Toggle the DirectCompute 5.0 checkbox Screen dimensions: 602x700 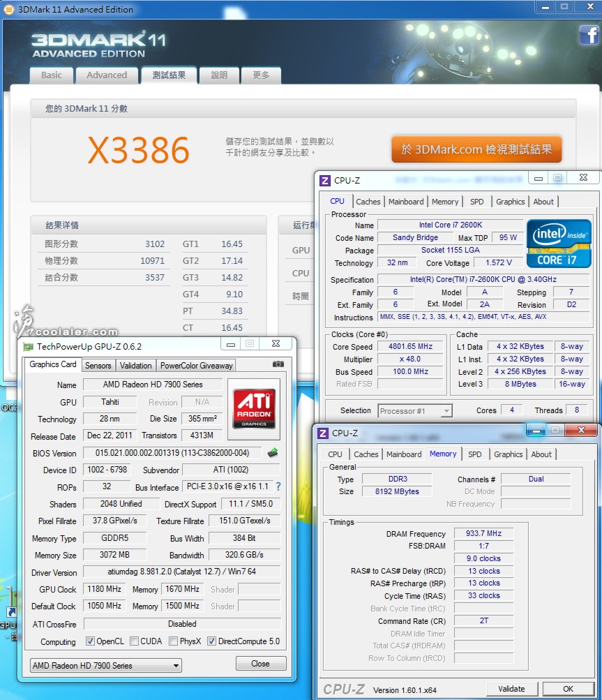[x=211, y=641]
